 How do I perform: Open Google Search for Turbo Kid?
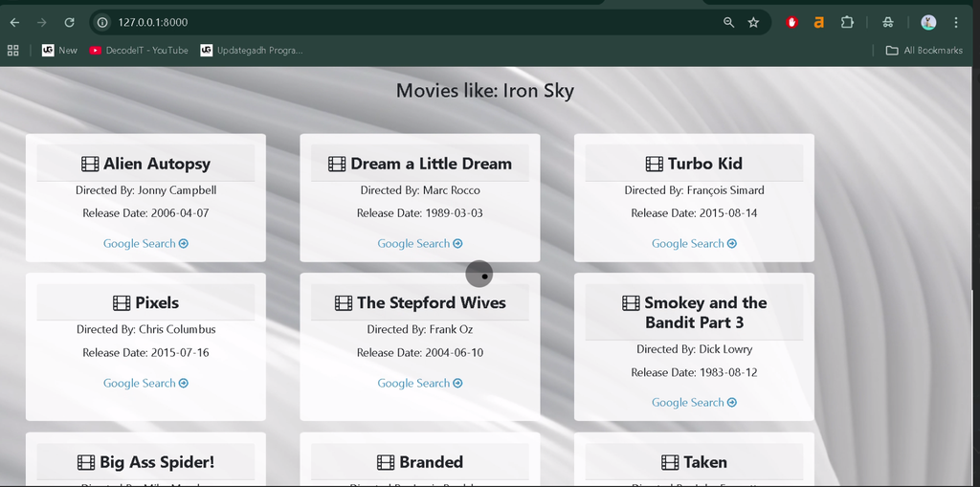click(x=695, y=244)
